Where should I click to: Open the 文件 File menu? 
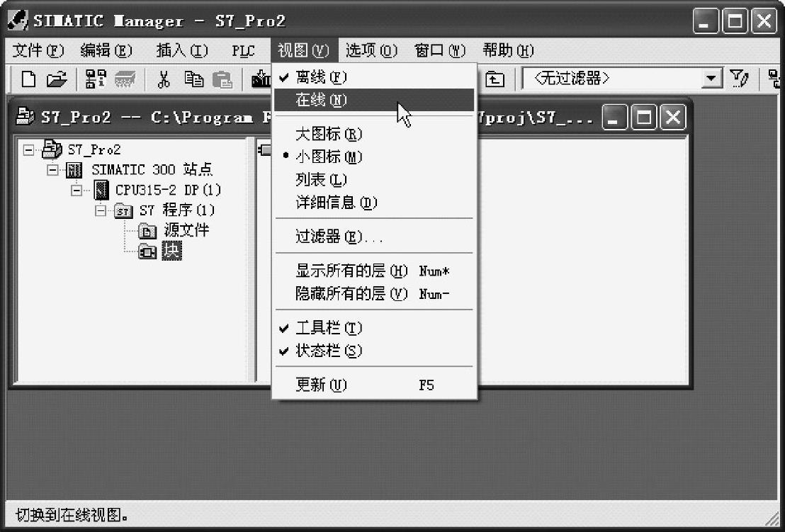tap(38, 50)
